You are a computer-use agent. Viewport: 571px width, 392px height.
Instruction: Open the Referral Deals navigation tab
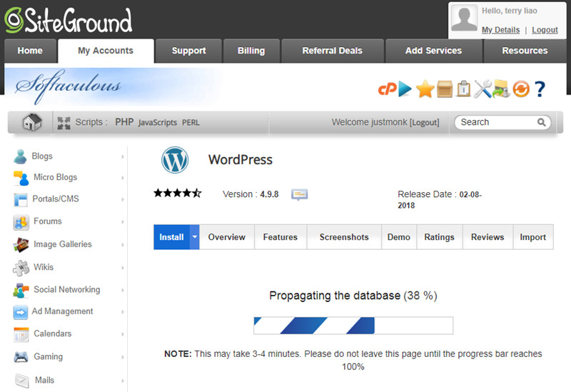point(332,51)
